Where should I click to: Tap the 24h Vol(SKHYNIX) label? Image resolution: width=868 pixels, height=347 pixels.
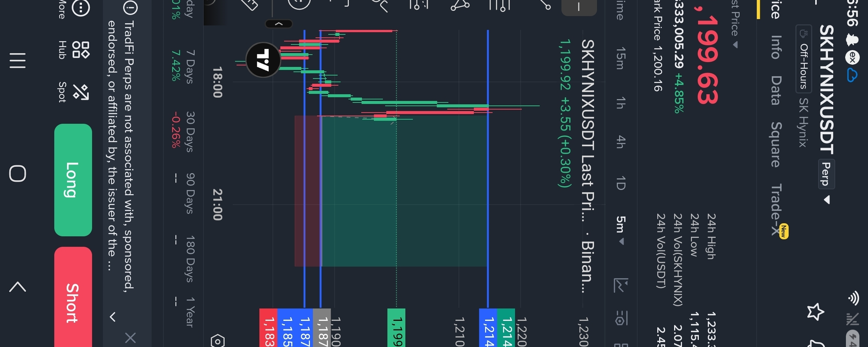click(x=677, y=260)
